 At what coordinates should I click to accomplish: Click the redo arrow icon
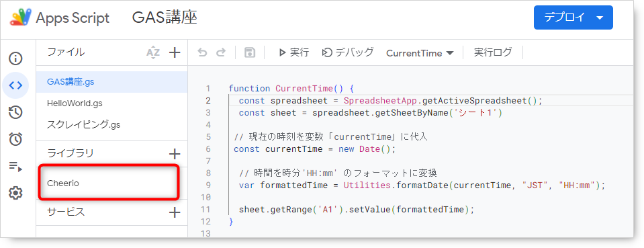[x=222, y=52]
